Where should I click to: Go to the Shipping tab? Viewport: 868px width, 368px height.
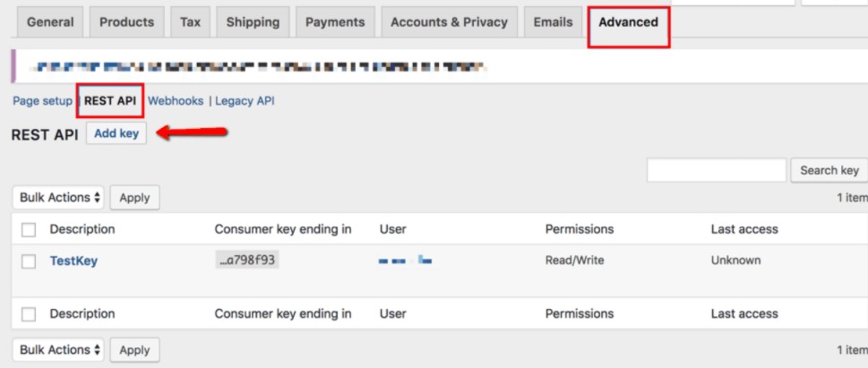click(x=253, y=22)
